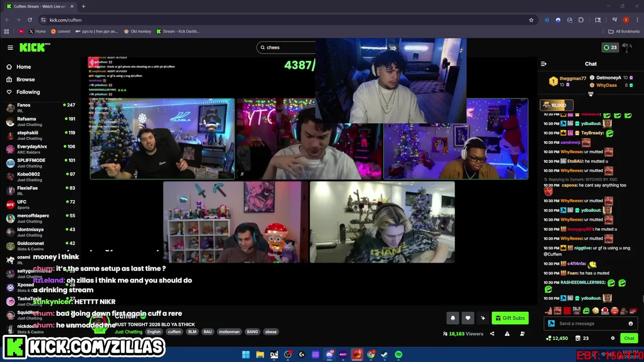This screenshot has height=362, width=644.
Task: Close the Cuffem Stream tab
Action: [72, 6]
